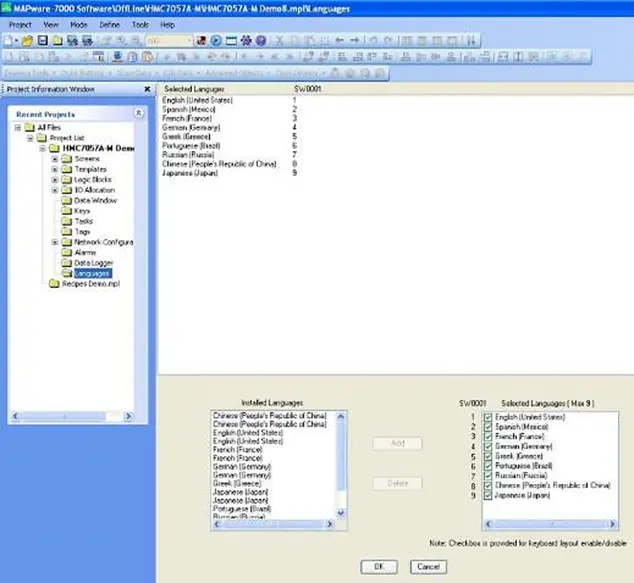Open the Tools menu
The height and width of the screenshot is (583, 634).
tap(140, 25)
